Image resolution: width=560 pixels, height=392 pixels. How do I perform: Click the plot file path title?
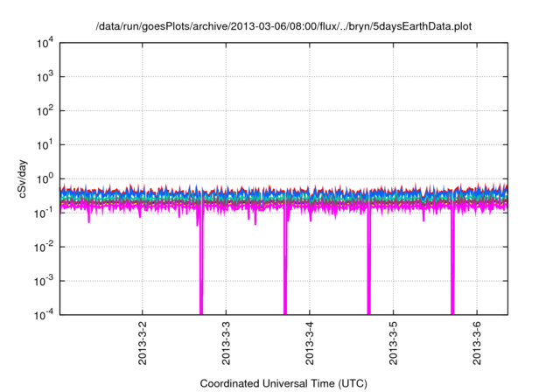tap(283, 27)
